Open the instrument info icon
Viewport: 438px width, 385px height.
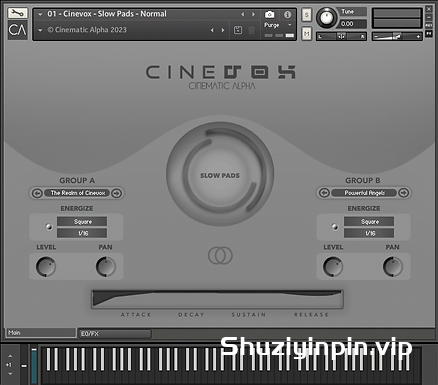pos(287,14)
